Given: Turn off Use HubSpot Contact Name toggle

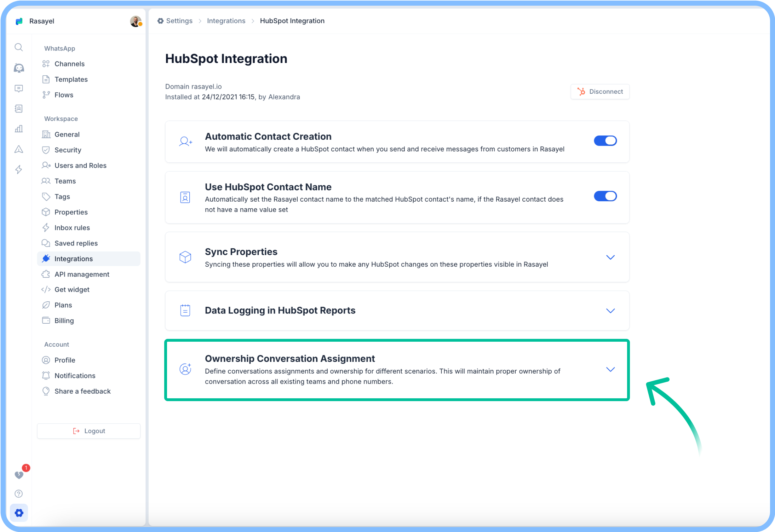Looking at the screenshot, I should pyautogui.click(x=605, y=196).
